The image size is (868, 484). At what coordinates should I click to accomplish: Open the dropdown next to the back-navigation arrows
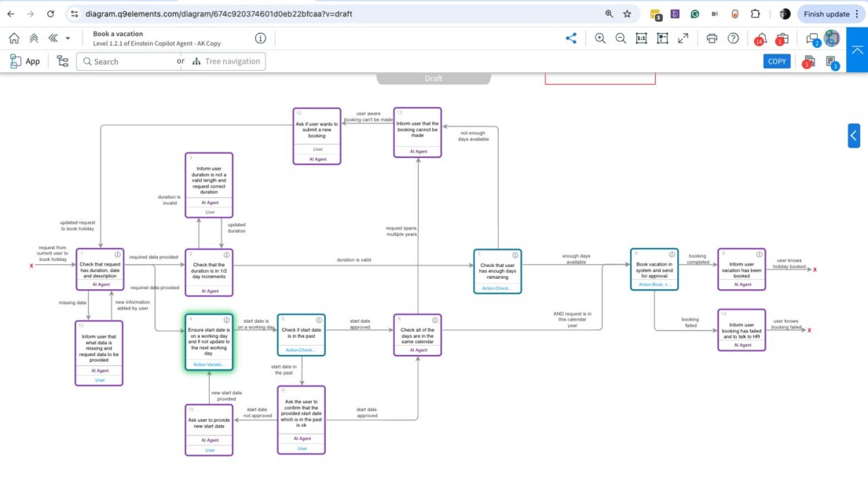click(x=68, y=37)
